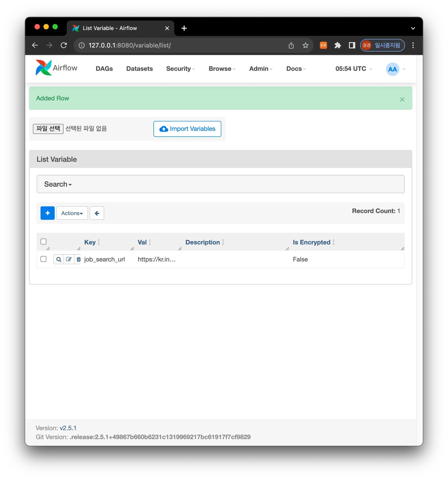Click the show record magnifier icon
Screen dimensions: 448x479
(x=58, y=259)
